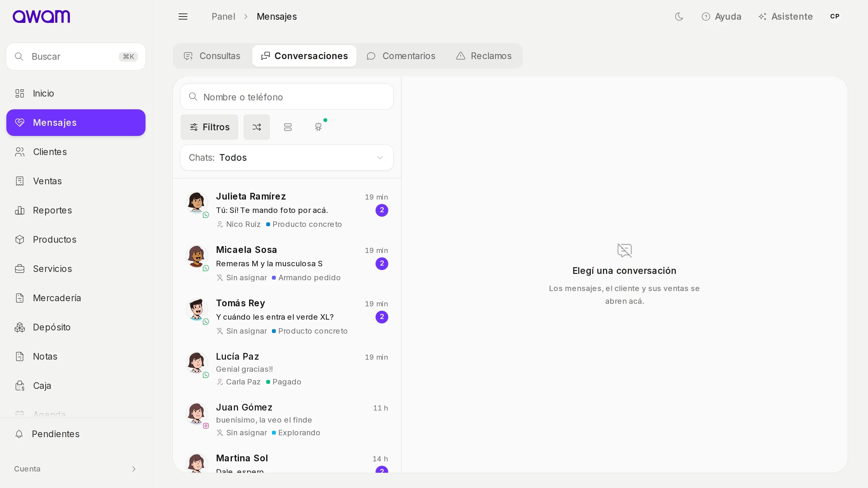Open Julieta Ramírez conversation

[x=287, y=210]
